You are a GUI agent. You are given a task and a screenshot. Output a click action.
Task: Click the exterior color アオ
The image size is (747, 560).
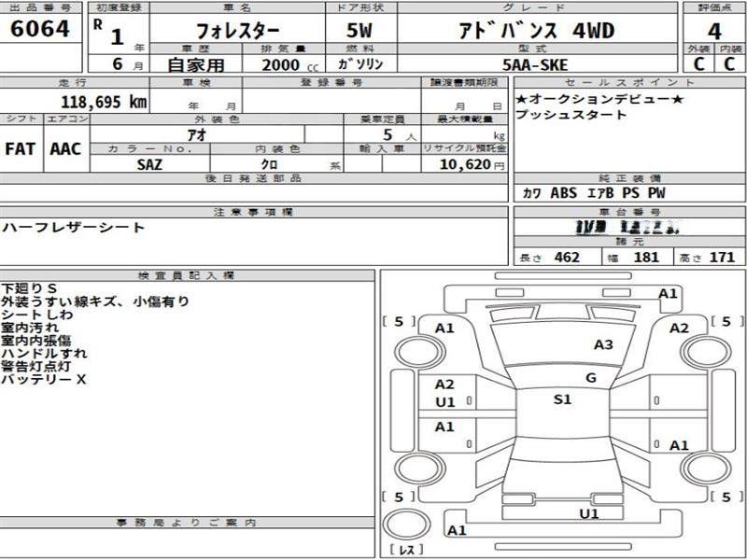[x=197, y=134]
